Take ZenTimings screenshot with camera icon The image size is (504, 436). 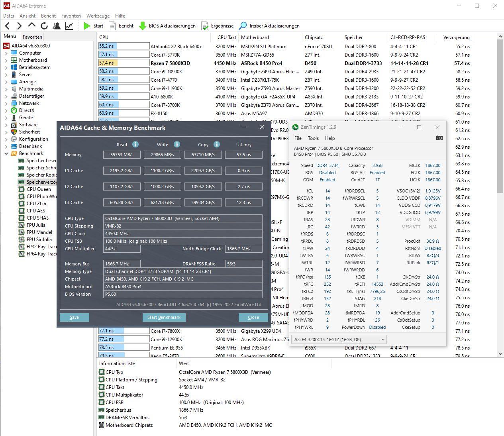tap(439, 138)
